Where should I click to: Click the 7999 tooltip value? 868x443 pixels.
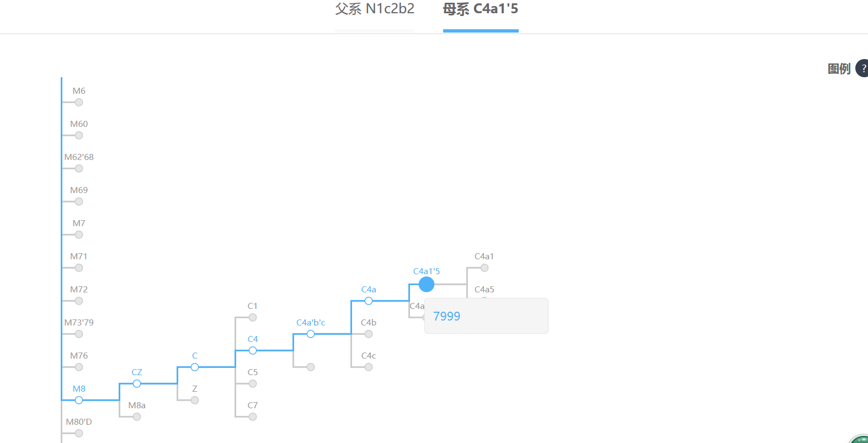(x=446, y=316)
